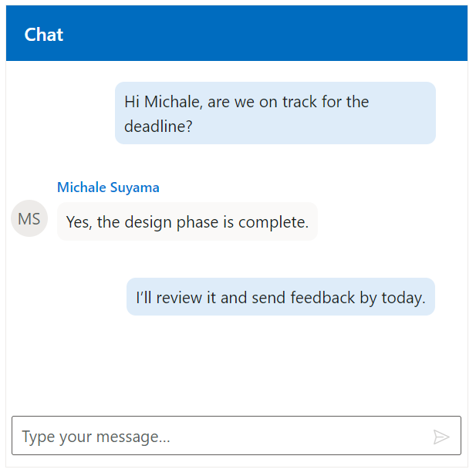Click the empty area of the blue header bar

click(270, 34)
